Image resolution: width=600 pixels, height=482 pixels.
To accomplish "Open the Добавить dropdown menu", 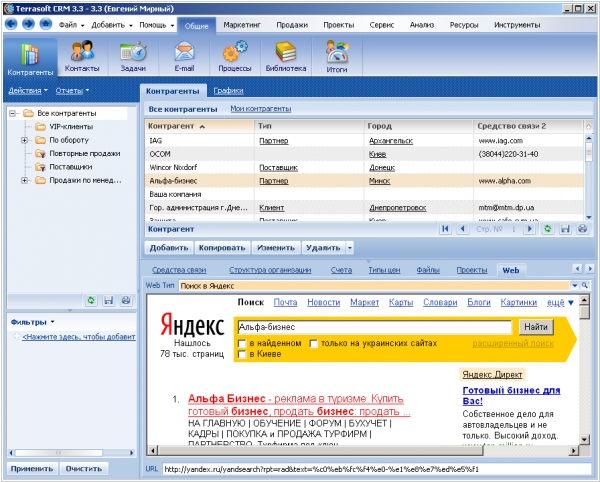I will pyautogui.click(x=112, y=25).
